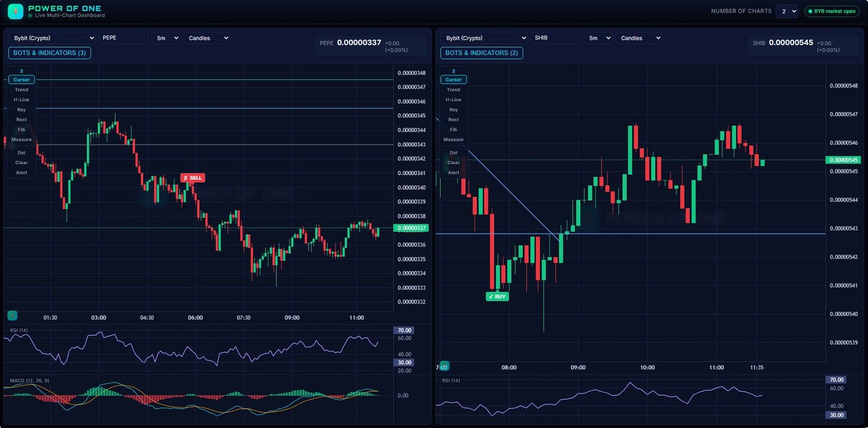Click the green BUY signal marker
Screen dimensions: 868x428
click(x=497, y=297)
